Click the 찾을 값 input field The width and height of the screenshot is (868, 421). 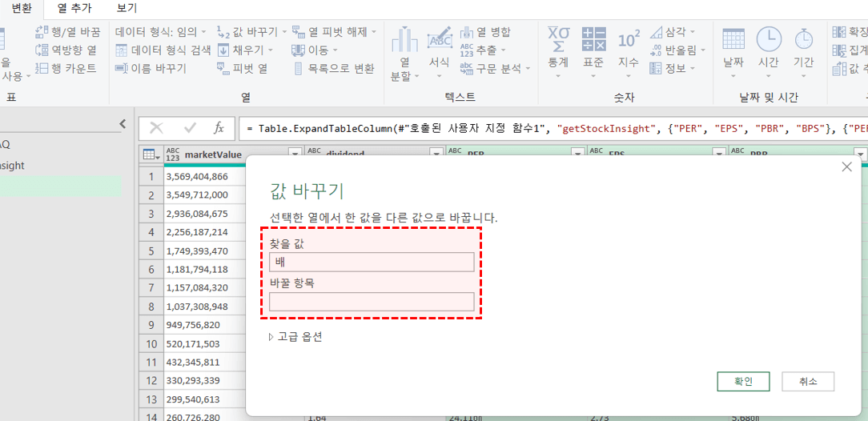point(372,263)
